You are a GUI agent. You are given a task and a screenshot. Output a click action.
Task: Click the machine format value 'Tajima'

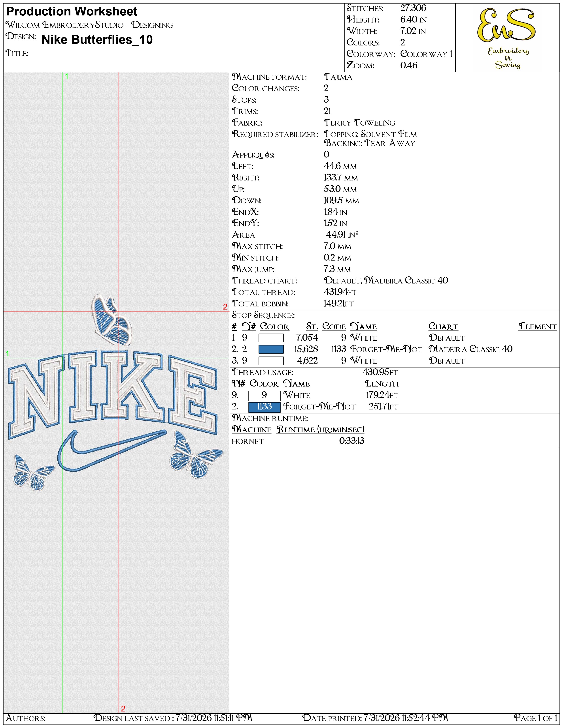[338, 77]
